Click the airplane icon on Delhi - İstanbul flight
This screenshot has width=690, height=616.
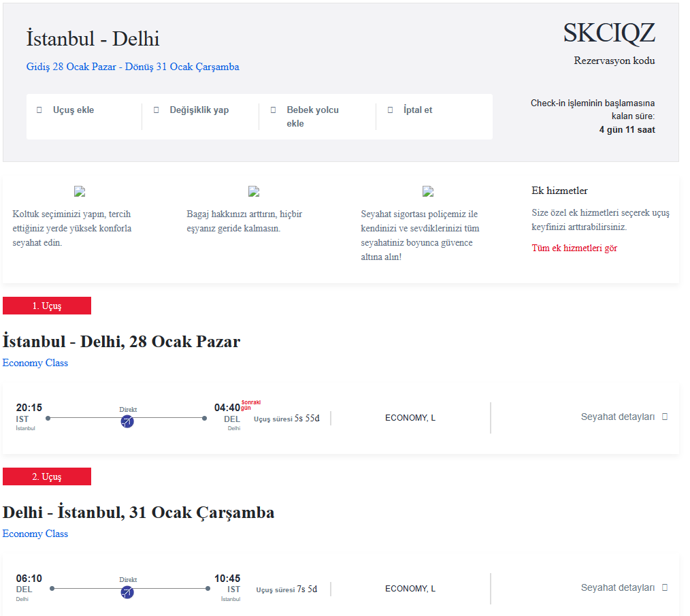tap(127, 593)
